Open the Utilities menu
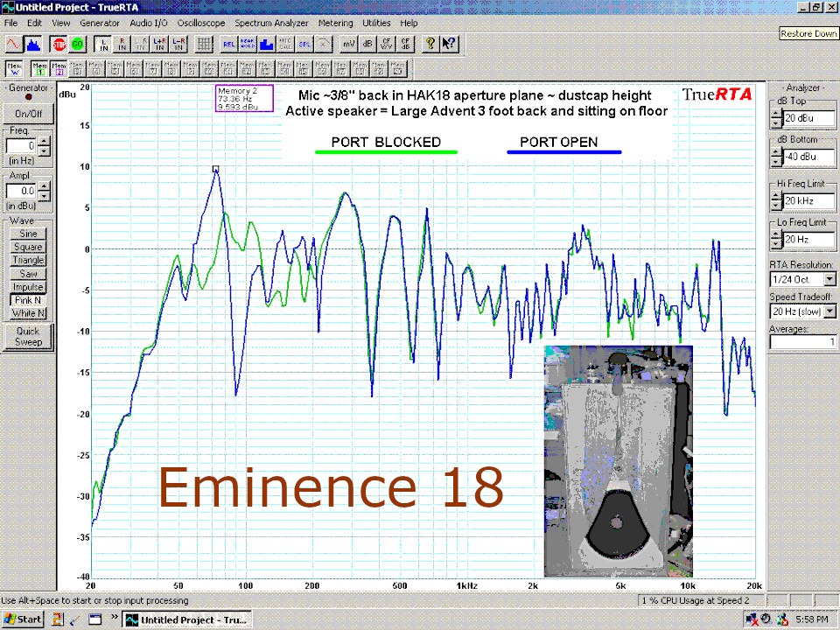 click(x=376, y=23)
